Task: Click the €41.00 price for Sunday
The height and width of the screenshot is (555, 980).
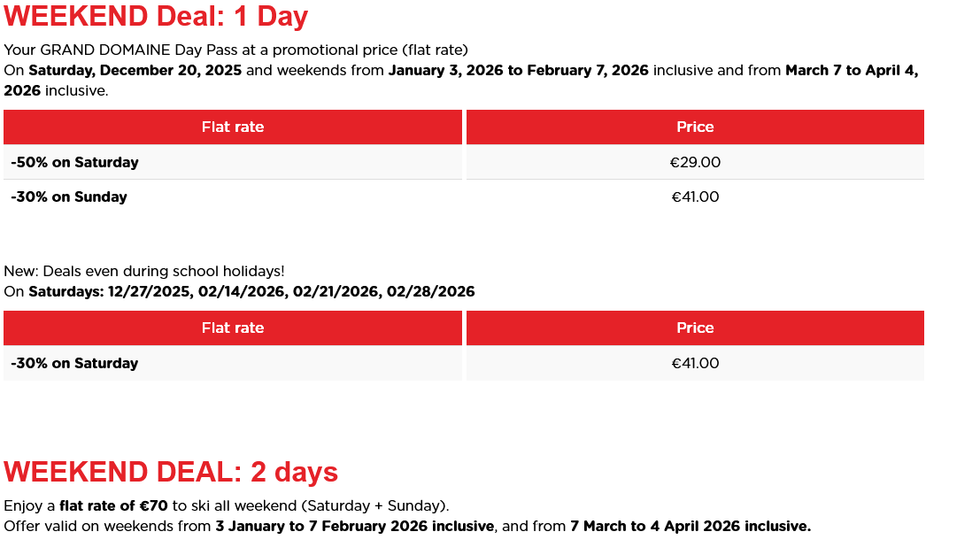Action: pyautogui.click(x=695, y=197)
